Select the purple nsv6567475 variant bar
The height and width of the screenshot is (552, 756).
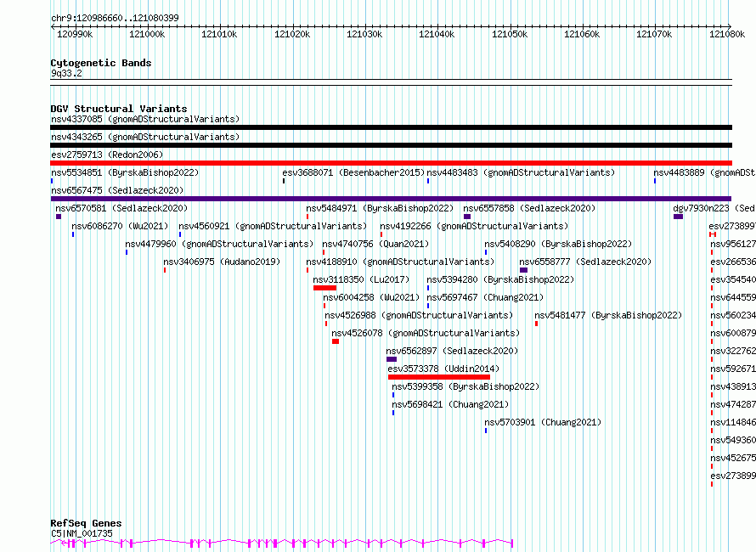(391, 199)
